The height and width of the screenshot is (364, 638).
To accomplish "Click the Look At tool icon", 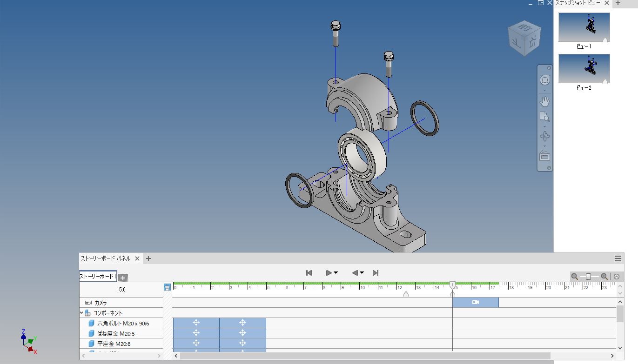I will click(x=545, y=156).
